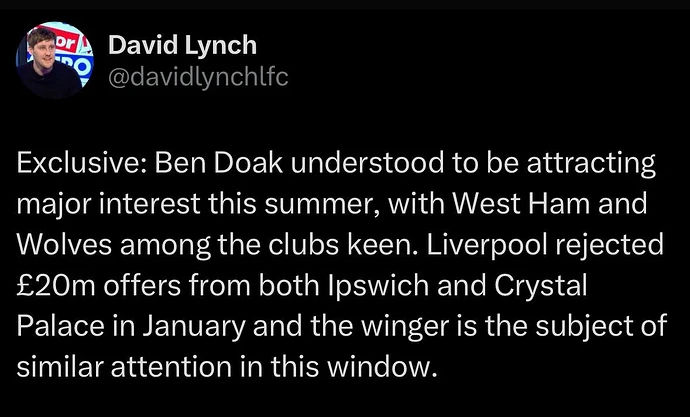Open the @davidlynchlfc handle link
This screenshot has width=690, height=417.
click(198, 77)
